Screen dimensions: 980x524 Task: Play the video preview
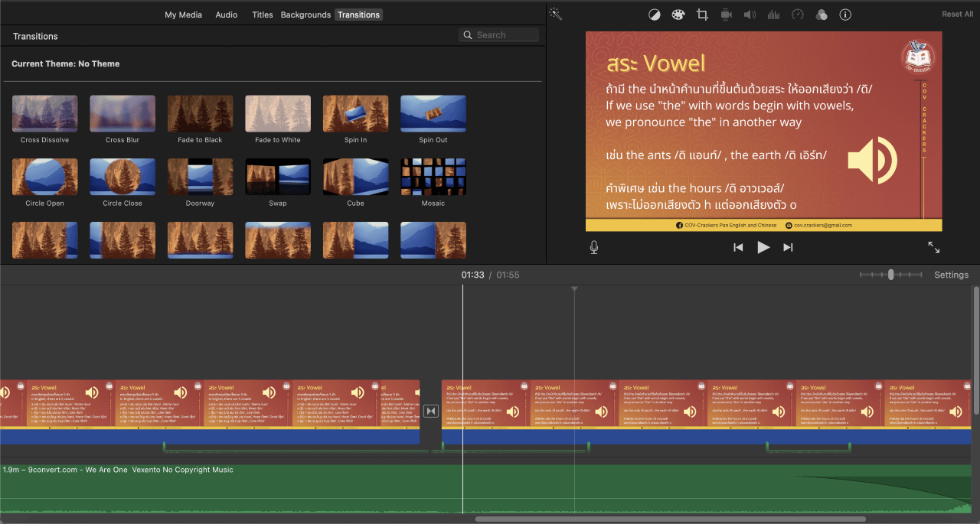(x=763, y=247)
